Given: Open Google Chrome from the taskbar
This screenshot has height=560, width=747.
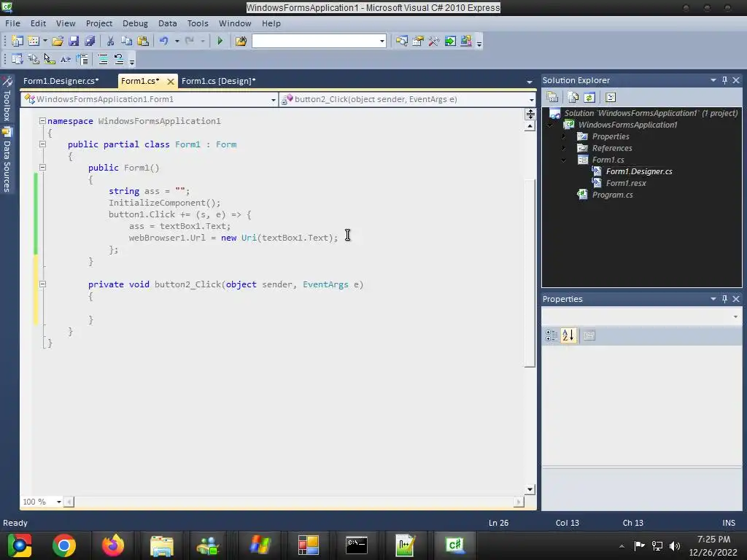Looking at the screenshot, I should tap(64, 545).
